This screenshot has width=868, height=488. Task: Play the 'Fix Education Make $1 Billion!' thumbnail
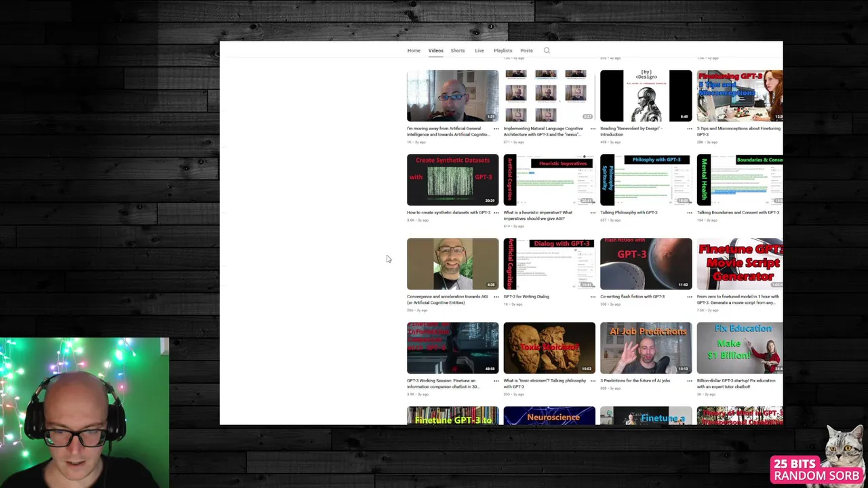(739, 348)
